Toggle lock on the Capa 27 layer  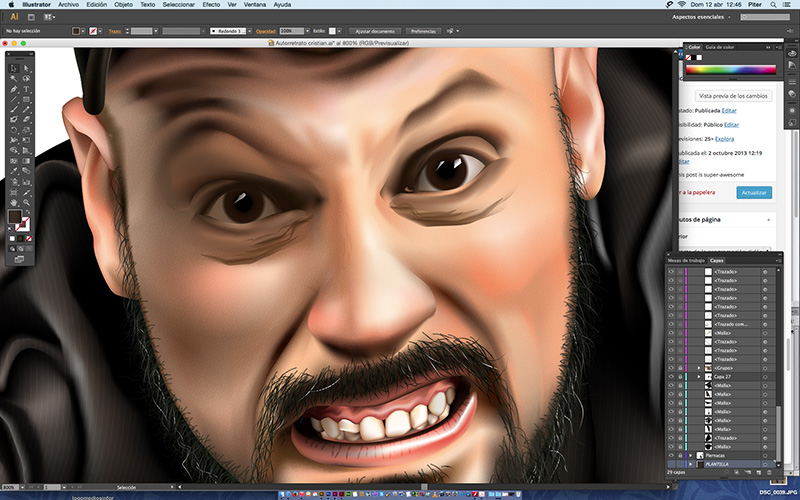tap(681, 376)
